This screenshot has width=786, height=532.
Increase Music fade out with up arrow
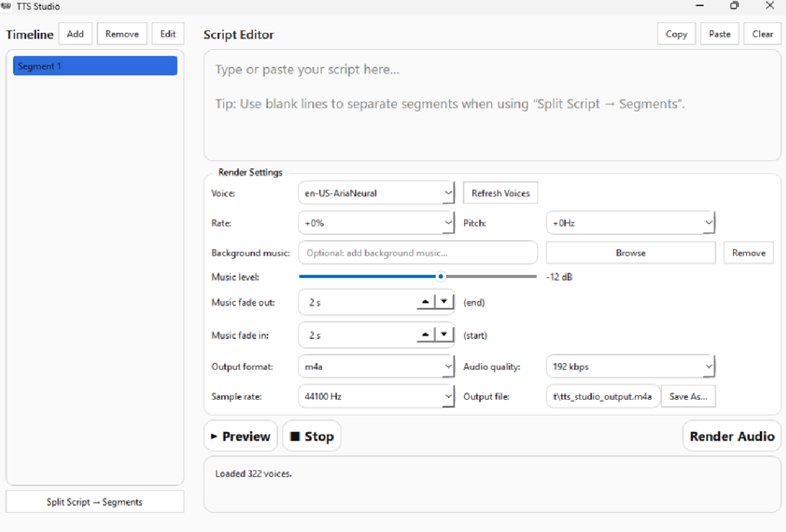(x=425, y=302)
